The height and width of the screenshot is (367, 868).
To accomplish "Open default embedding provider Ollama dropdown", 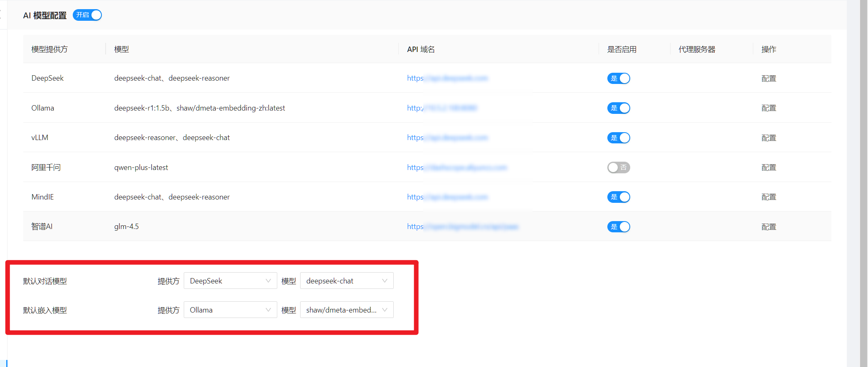I will tap(230, 310).
